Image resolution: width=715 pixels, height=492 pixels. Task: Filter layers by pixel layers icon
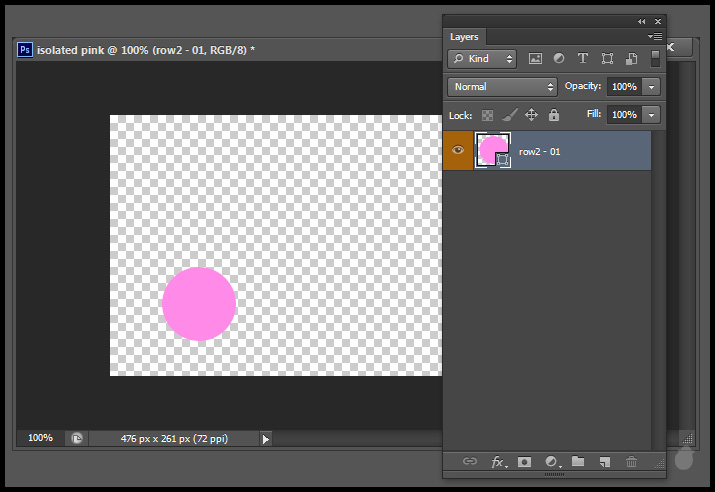click(x=535, y=59)
